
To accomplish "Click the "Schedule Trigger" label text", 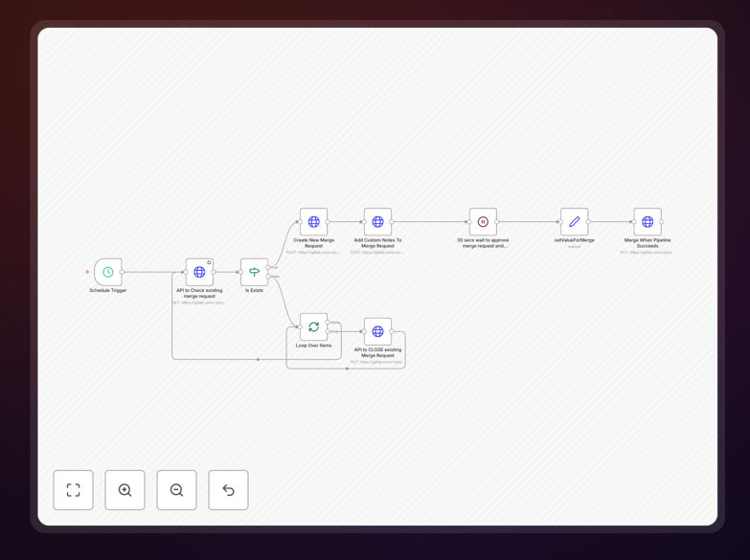I will pyautogui.click(x=108, y=290).
